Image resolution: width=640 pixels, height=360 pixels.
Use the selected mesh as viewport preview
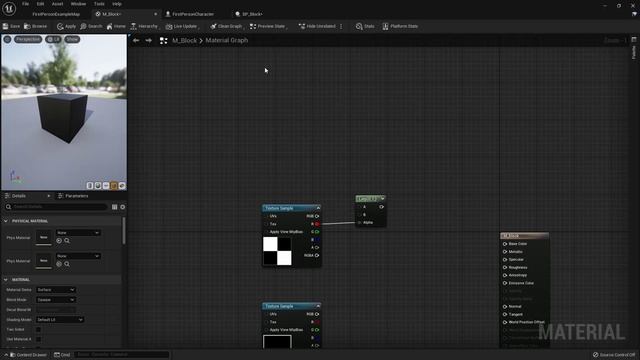click(x=122, y=186)
